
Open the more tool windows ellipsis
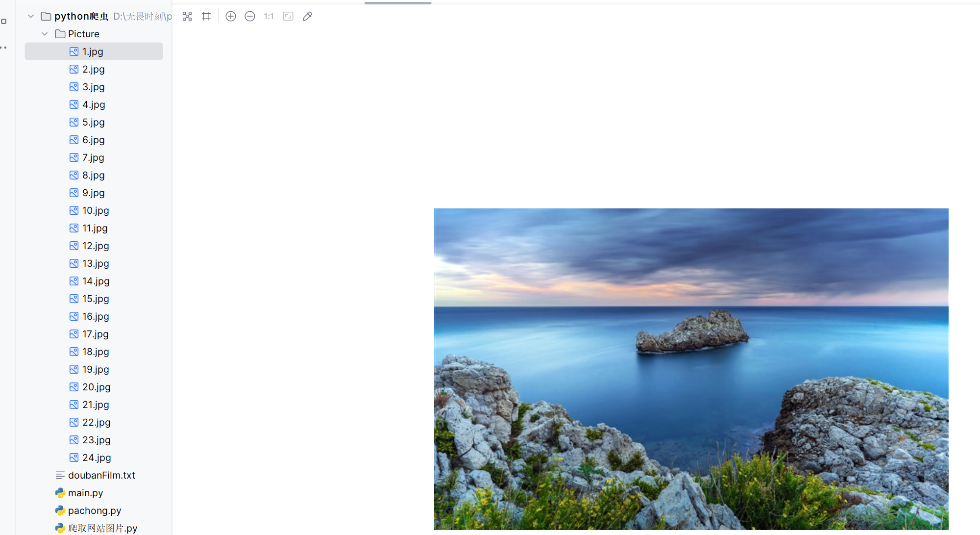[x=4, y=48]
